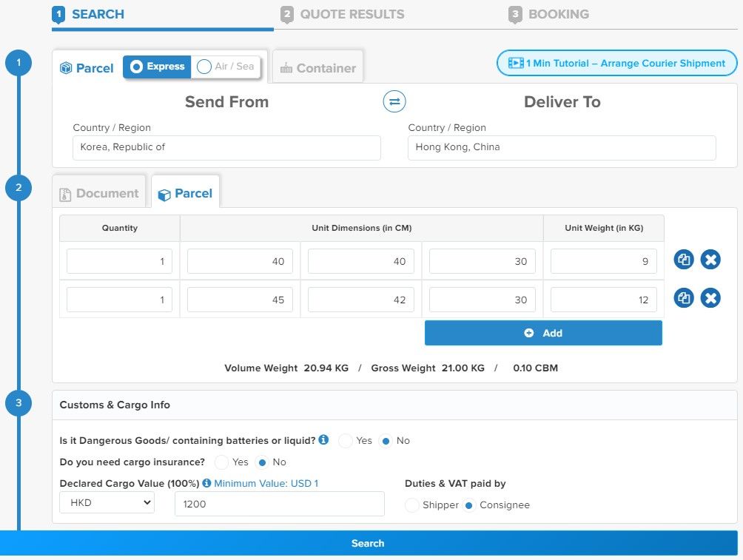Choose Shipper for Duties & VAT
The image size is (743, 560).
point(412,505)
